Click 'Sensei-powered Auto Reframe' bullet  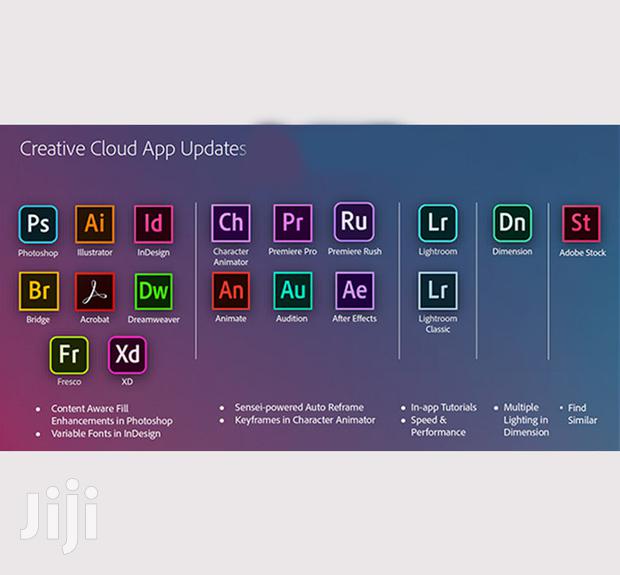click(x=299, y=407)
